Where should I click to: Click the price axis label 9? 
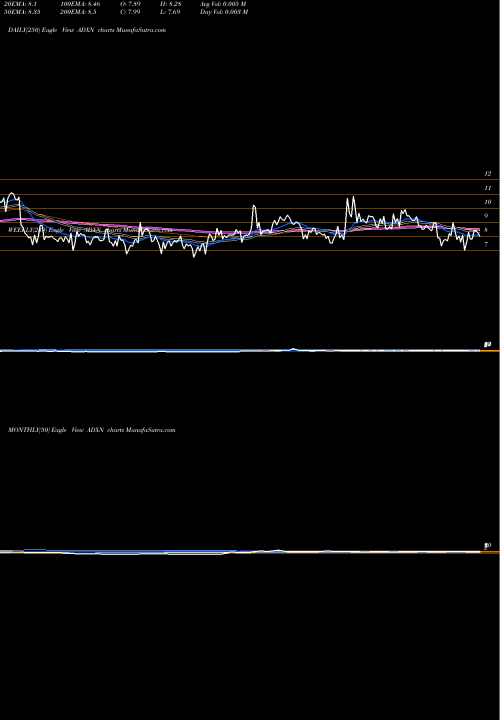coord(486,216)
